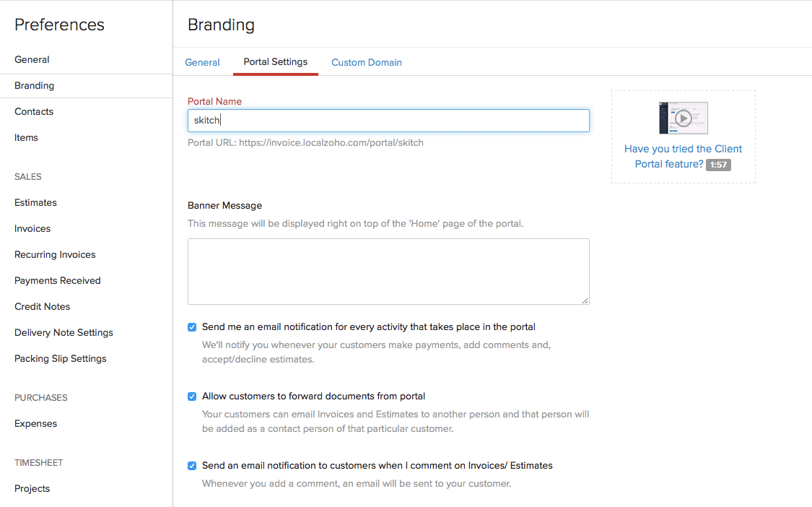The width and height of the screenshot is (812, 507).
Task: Open Payments Received settings
Action: [58, 281]
